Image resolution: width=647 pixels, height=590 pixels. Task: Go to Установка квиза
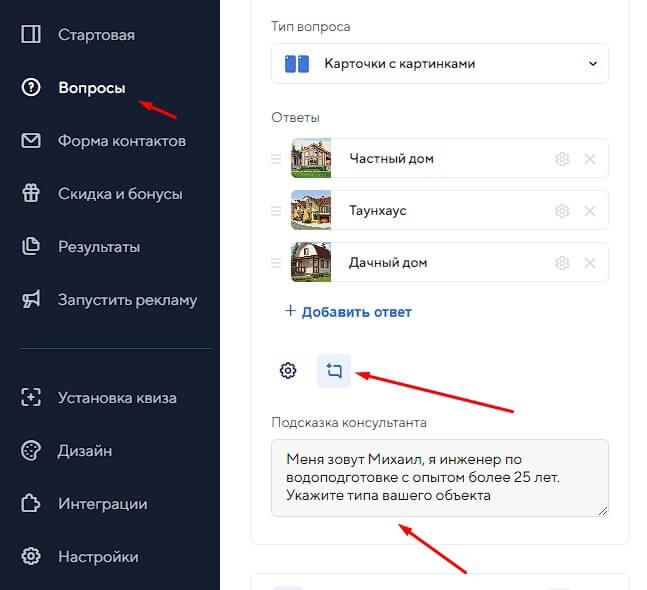pos(117,398)
